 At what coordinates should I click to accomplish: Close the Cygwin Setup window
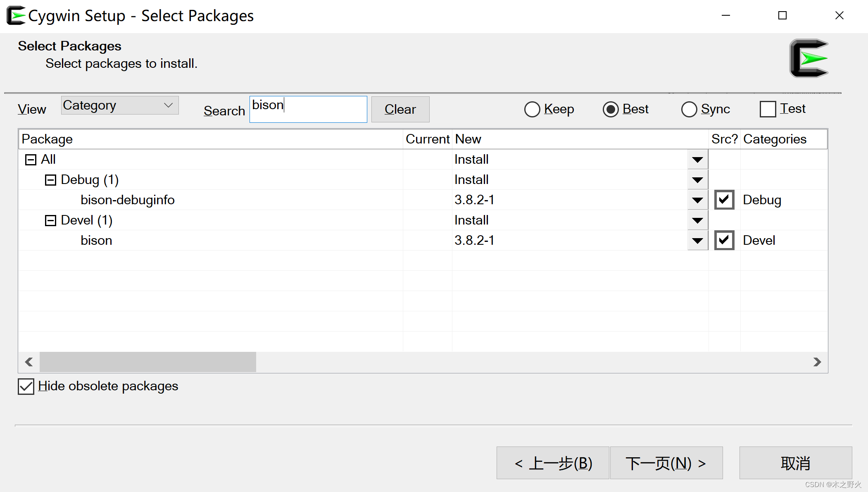839,16
